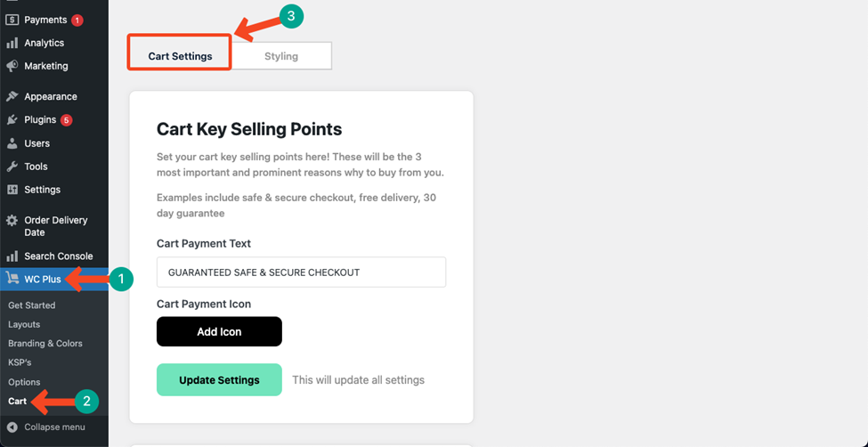Select the Cart Settings tab
This screenshot has height=447, width=868.
tap(180, 56)
